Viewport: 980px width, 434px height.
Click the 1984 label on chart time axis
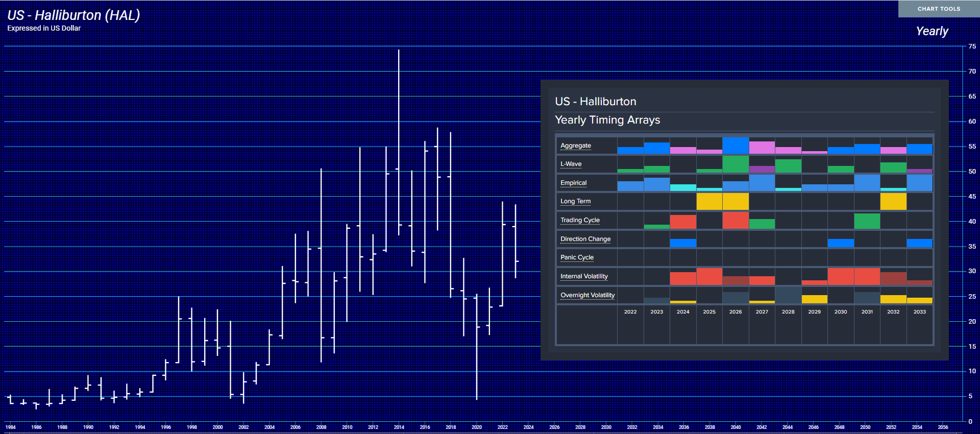tap(10, 427)
